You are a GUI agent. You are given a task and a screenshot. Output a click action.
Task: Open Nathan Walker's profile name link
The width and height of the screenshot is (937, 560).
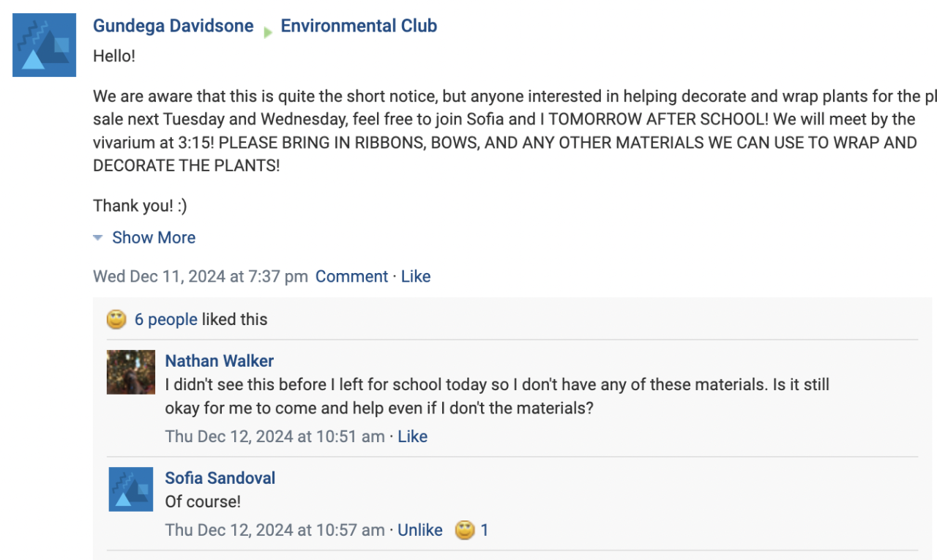(219, 361)
